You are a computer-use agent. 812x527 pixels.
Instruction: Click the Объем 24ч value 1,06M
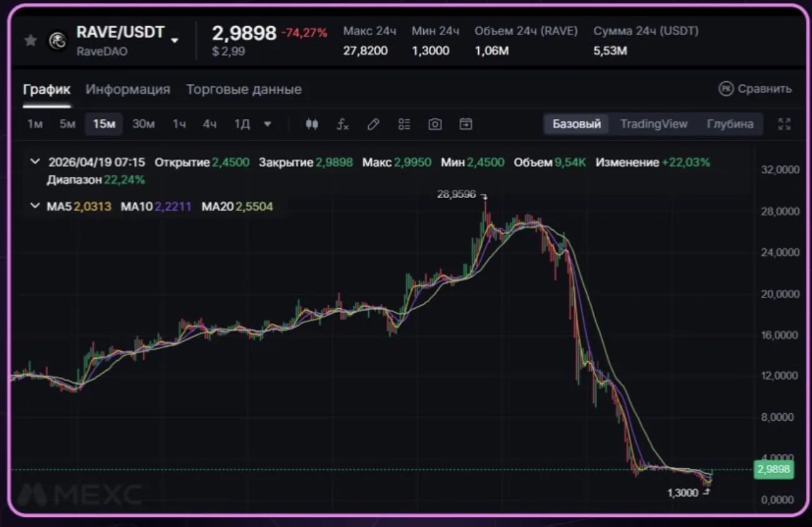[x=491, y=51]
